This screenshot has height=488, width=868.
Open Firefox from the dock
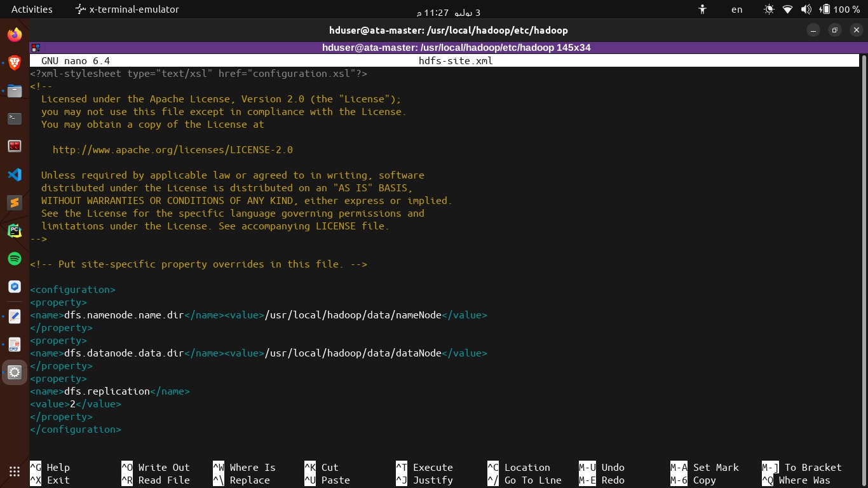point(15,34)
